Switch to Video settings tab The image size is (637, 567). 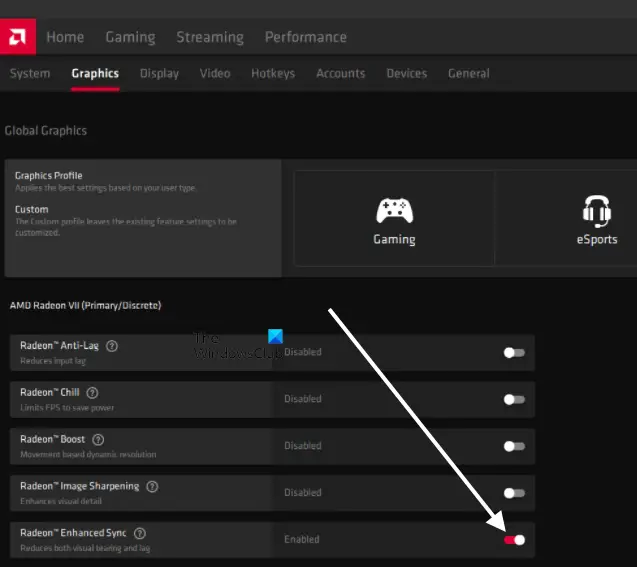(215, 73)
